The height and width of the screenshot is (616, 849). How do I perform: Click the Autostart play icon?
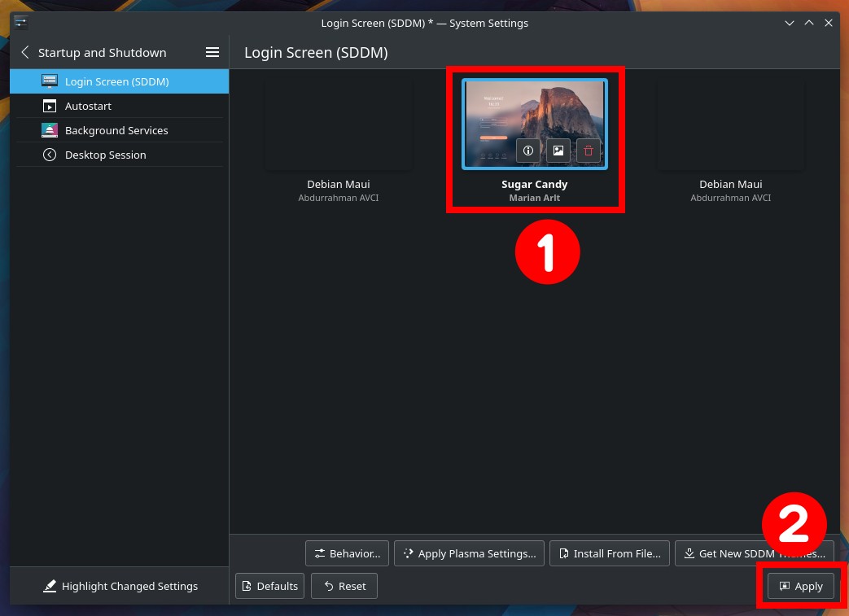50,106
